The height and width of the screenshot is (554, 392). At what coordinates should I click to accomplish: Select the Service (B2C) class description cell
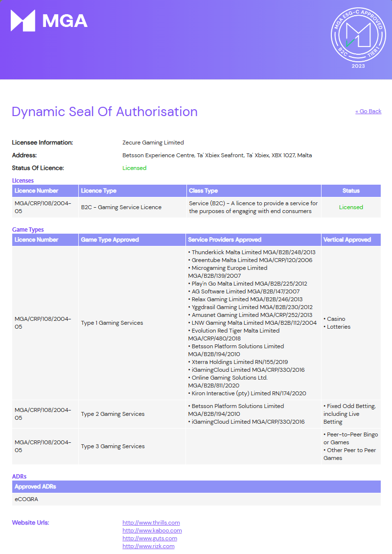pos(253,207)
